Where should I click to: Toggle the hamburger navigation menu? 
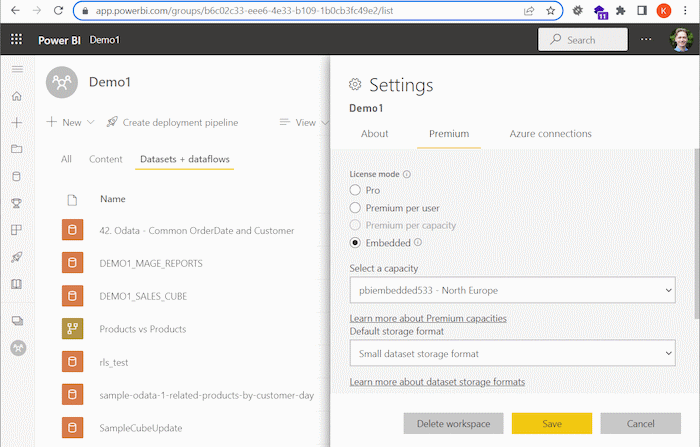click(x=17, y=69)
